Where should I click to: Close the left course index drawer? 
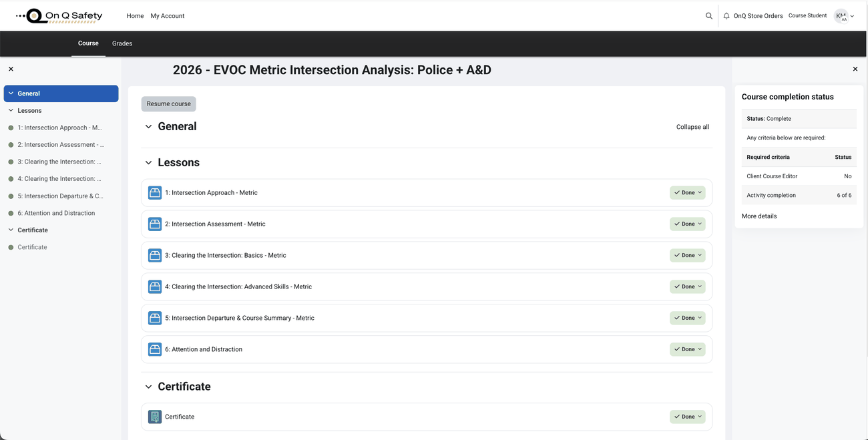(x=11, y=69)
